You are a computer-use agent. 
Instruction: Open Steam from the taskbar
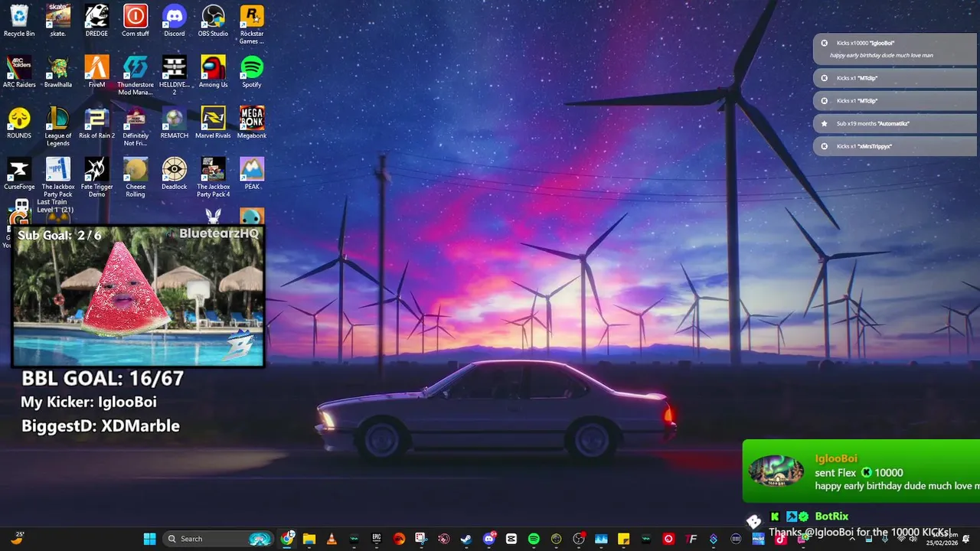tap(466, 539)
